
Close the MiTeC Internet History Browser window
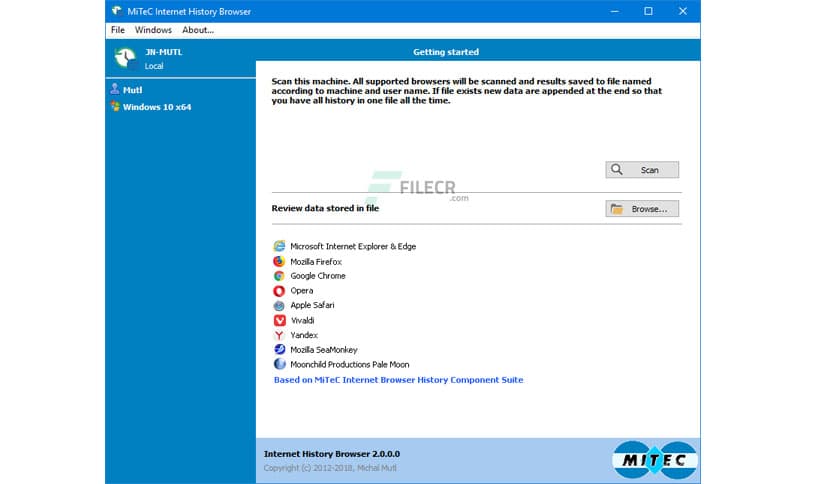coord(682,11)
